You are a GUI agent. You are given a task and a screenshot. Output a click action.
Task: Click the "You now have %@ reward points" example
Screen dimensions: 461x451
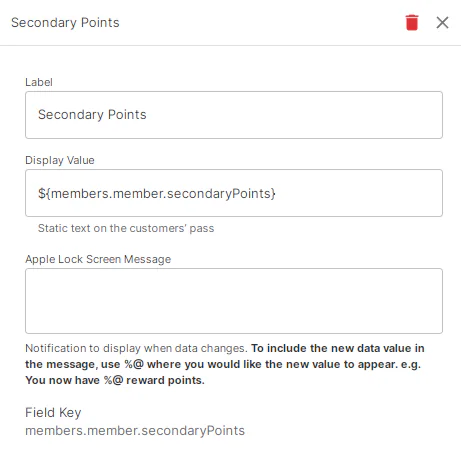point(115,380)
